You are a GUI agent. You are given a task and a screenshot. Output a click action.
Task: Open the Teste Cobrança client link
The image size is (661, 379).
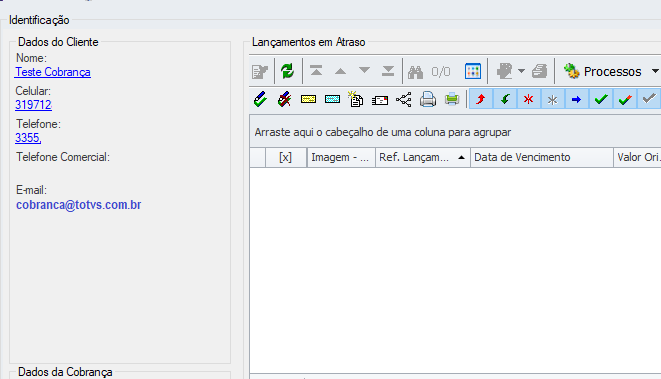(53, 72)
